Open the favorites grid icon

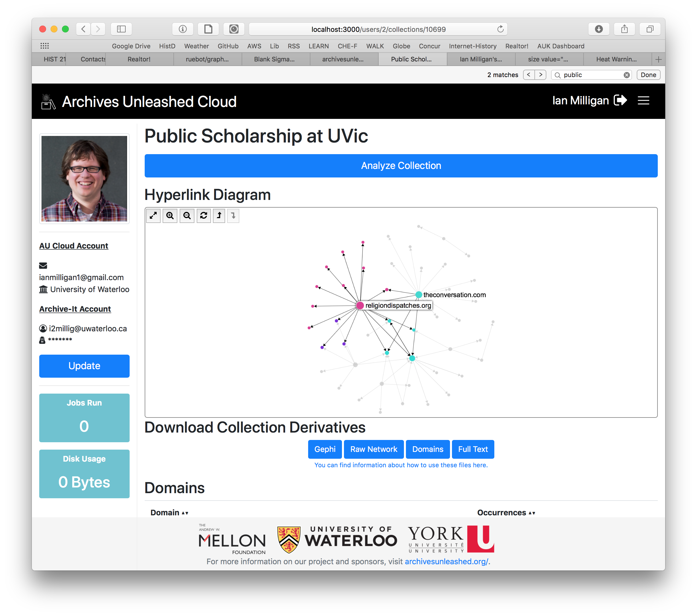(45, 46)
